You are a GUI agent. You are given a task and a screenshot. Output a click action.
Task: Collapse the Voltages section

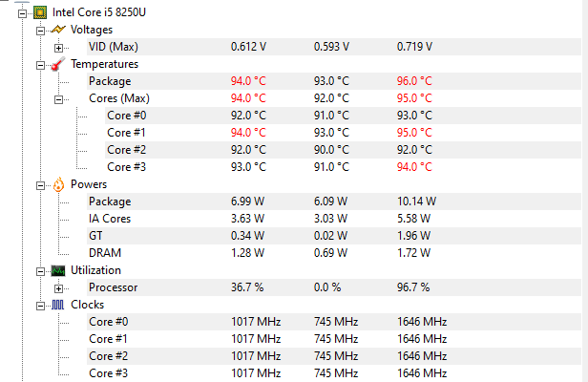(x=40, y=31)
